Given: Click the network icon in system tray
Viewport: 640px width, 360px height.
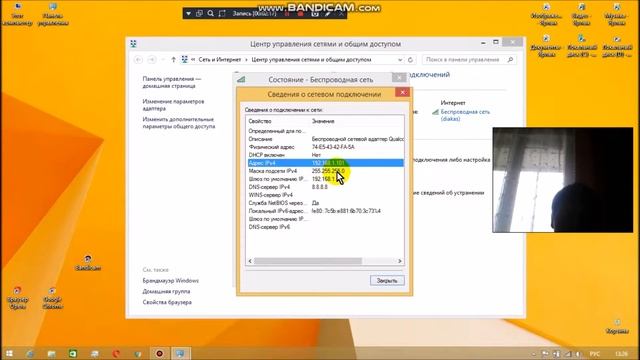Looking at the screenshot, I should [567, 354].
